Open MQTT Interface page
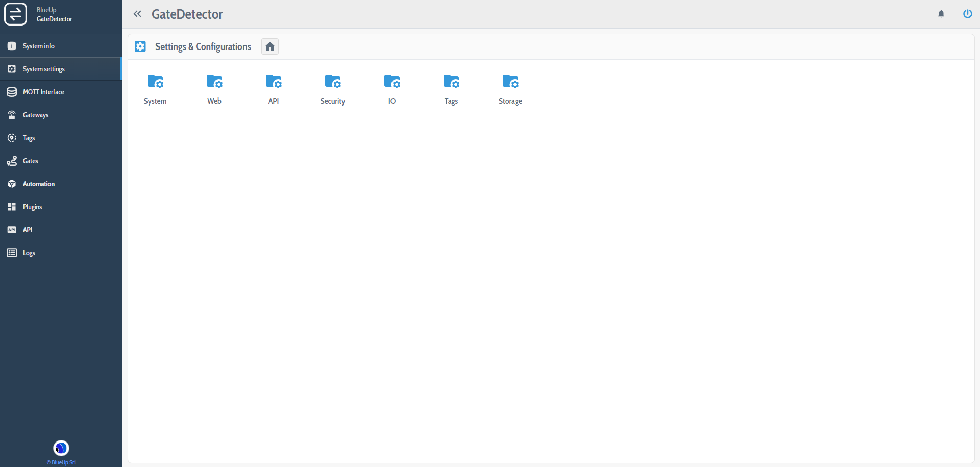Image resolution: width=980 pixels, height=467 pixels. click(43, 92)
